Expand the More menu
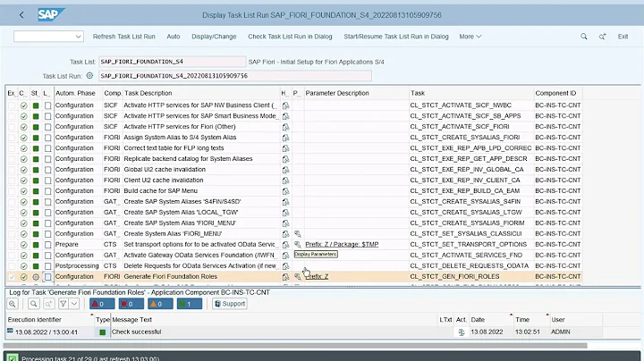 470,37
